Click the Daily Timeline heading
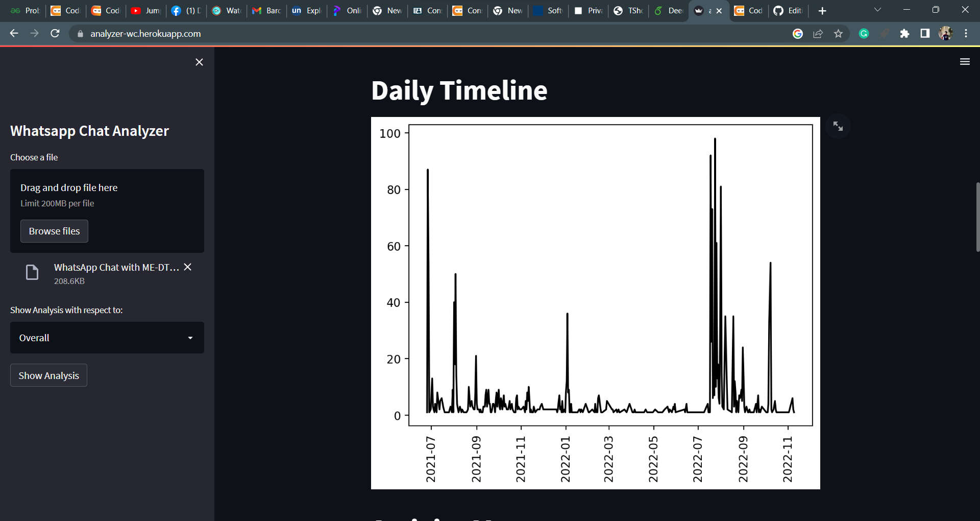 [459, 91]
